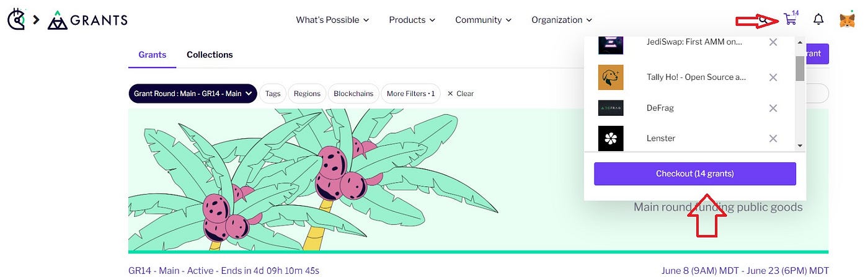
Task: Click the DeFrag logo thumbnail
Action: point(611,108)
